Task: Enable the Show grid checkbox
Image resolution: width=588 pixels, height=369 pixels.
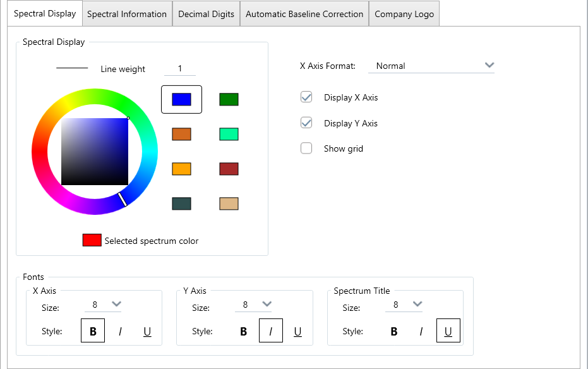Action: 306,148
